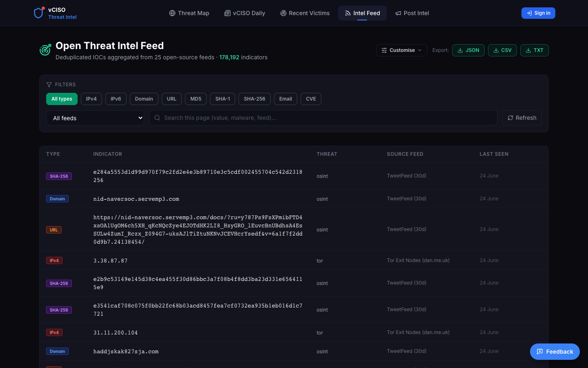This screenshot has width=588, height=368.
Task: Click the search indicators input field
Action: click(x=323, y=118)
